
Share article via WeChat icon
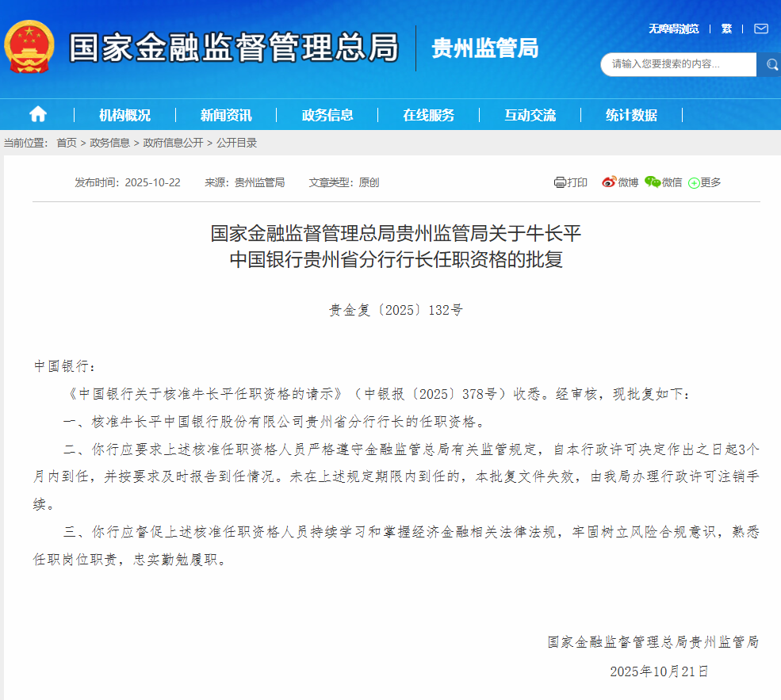653,182
